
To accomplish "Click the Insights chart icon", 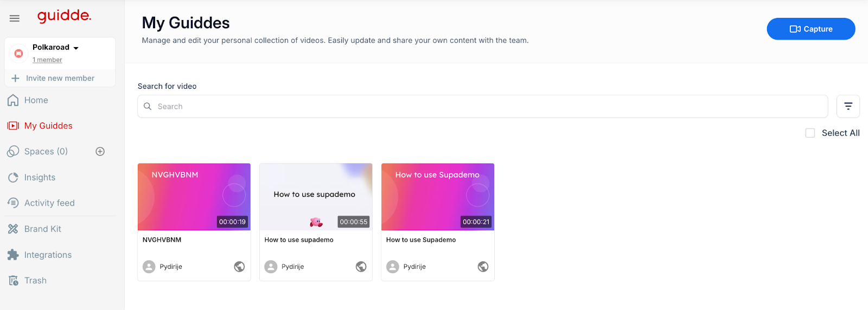I will [x=13, y=177].
